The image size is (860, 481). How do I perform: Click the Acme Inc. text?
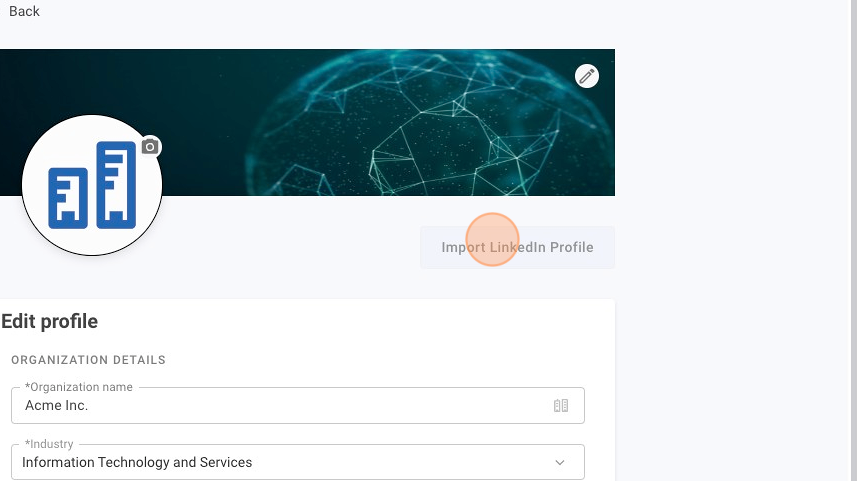click(57, 406)
